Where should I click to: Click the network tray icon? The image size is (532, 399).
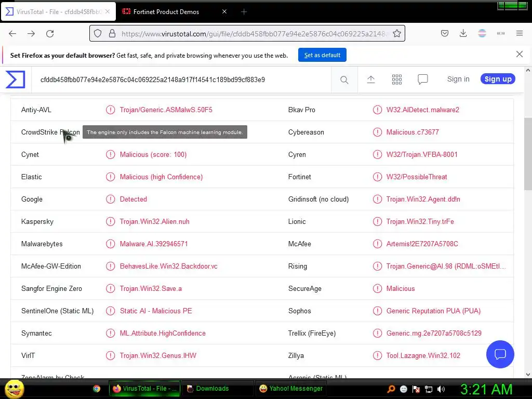point(429,389)
